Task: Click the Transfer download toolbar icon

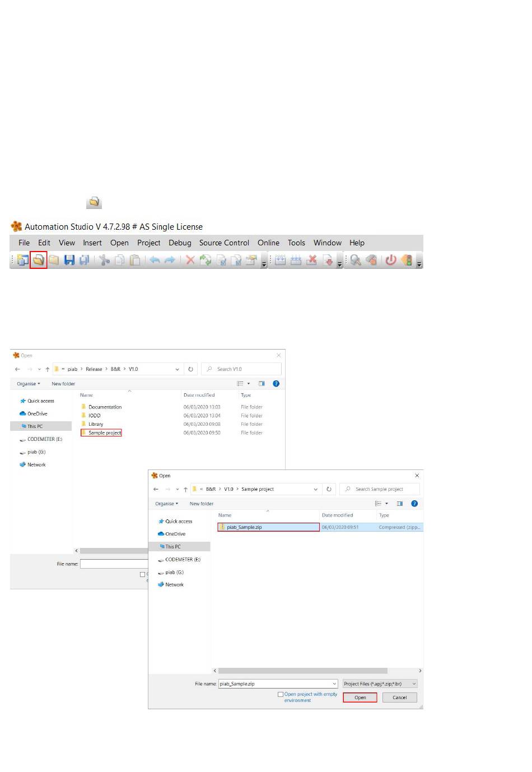Action: 328,260
